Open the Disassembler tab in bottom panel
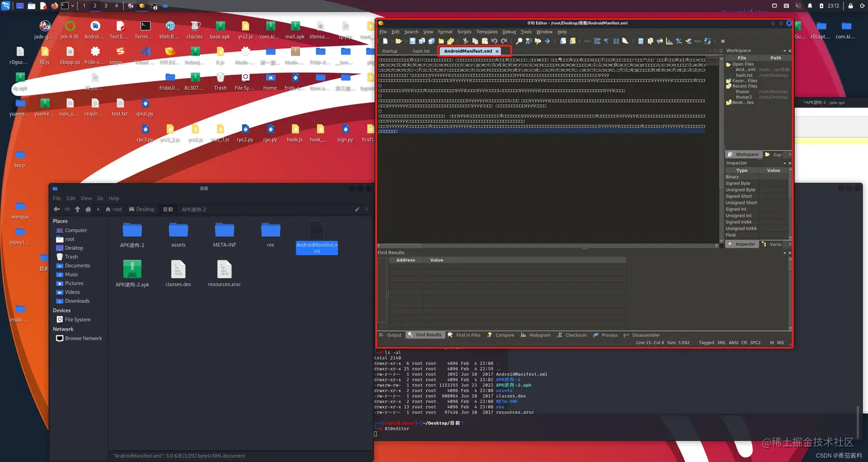This screenshot has height=462, width=868. [x=642, y=335]
